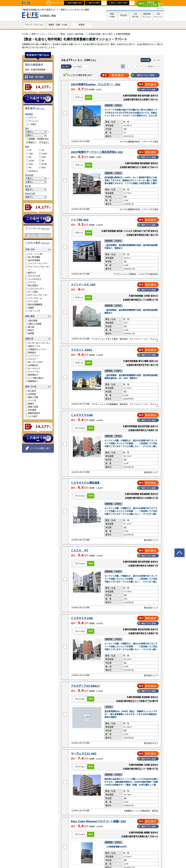Add CARRERA環状通東 to 検討リスト
186x868 pixels.
pyautogui.click(x=148, y=488)
